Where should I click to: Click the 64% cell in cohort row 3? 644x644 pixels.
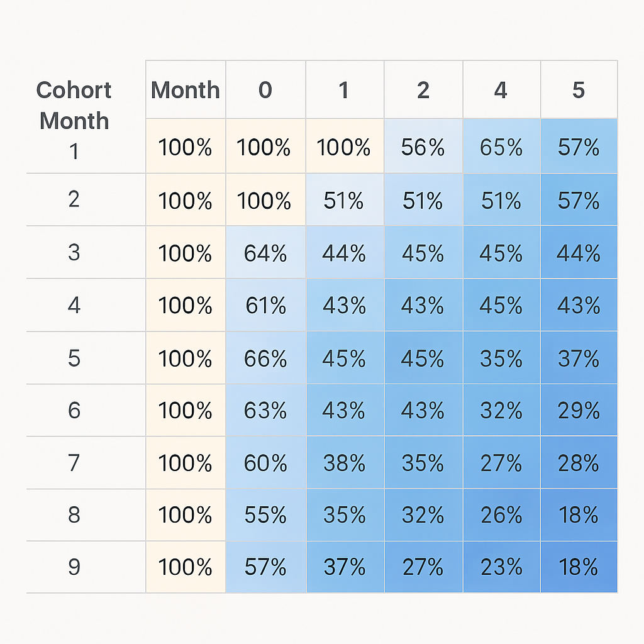tap(265, 253)
